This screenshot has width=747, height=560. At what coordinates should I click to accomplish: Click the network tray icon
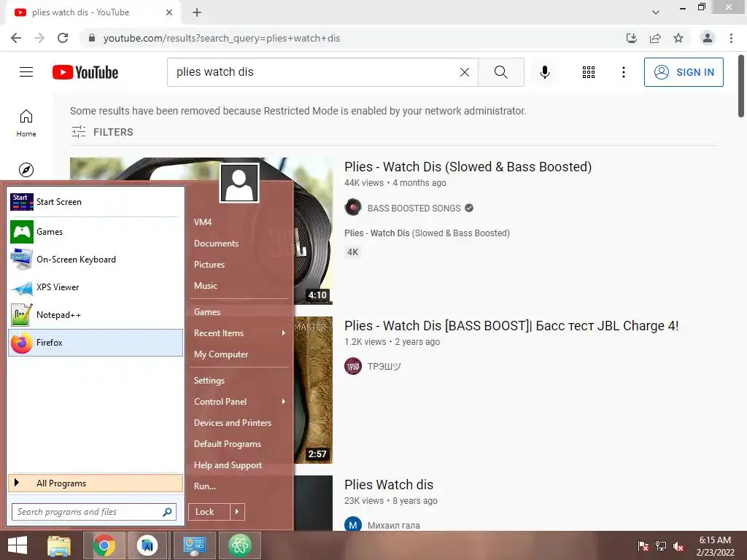point(661,545)
